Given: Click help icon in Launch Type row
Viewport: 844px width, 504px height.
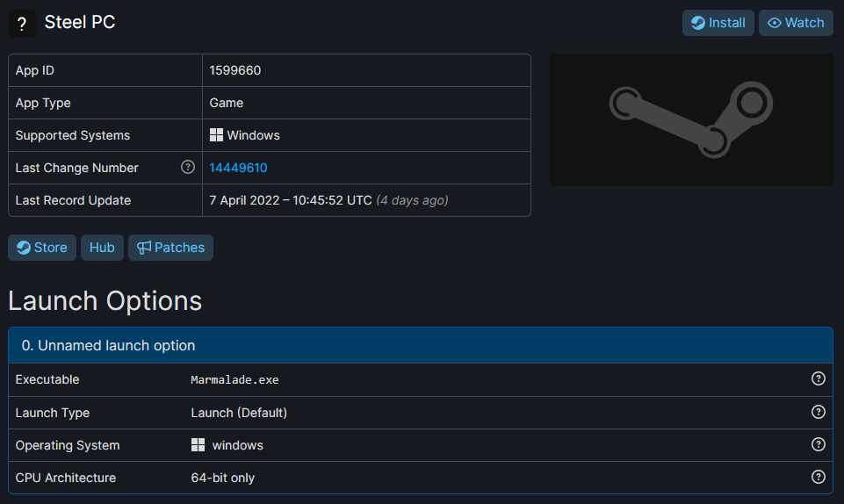Looking at the screenshot, I should click(x=819, y=412).
